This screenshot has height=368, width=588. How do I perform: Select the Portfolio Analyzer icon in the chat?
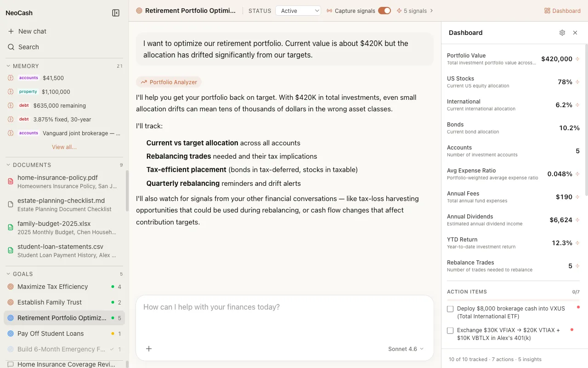144,82
